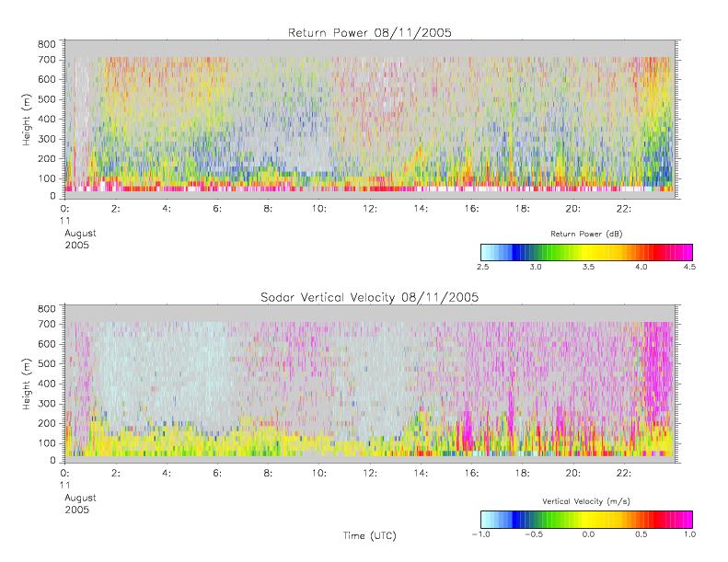
Task: Click the 'Time (UTC)' axis label
Action: 370,535
